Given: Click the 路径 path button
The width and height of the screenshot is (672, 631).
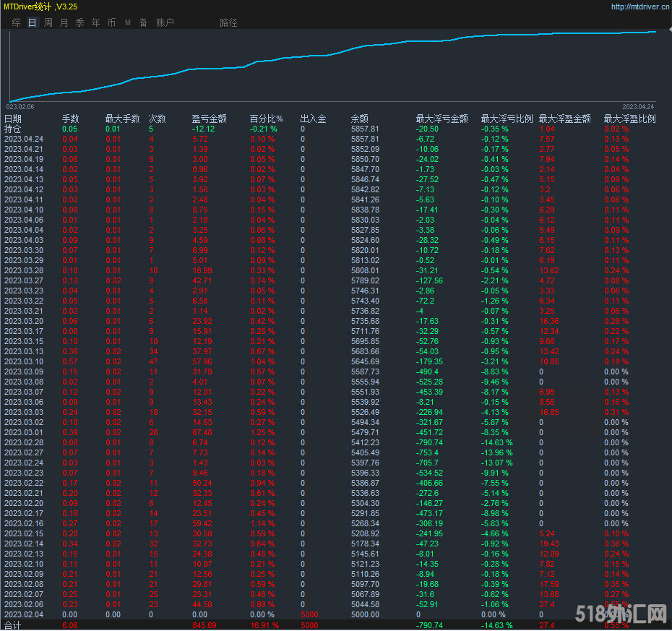Looking at the screenshot, I should point(228,22).
